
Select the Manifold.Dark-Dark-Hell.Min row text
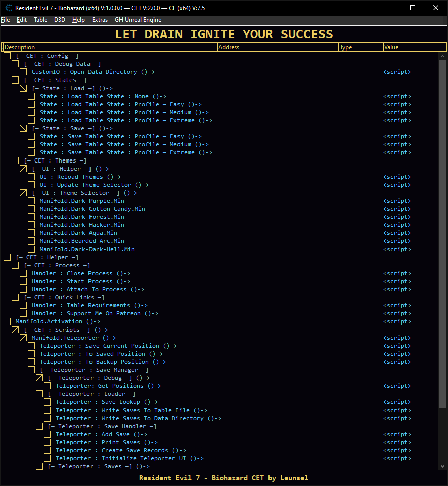(x=87, y=249)
